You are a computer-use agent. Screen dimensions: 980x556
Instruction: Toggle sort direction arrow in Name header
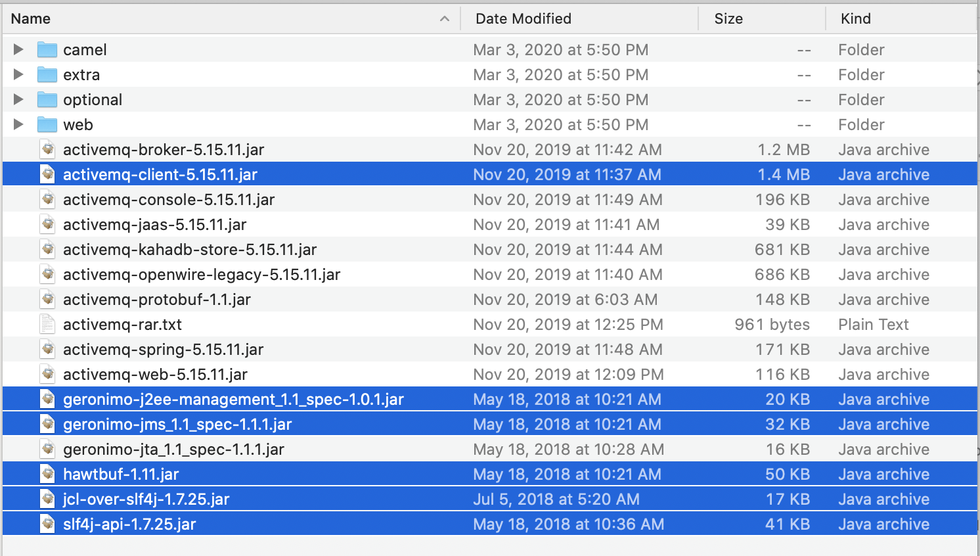(x=445, y=18)
